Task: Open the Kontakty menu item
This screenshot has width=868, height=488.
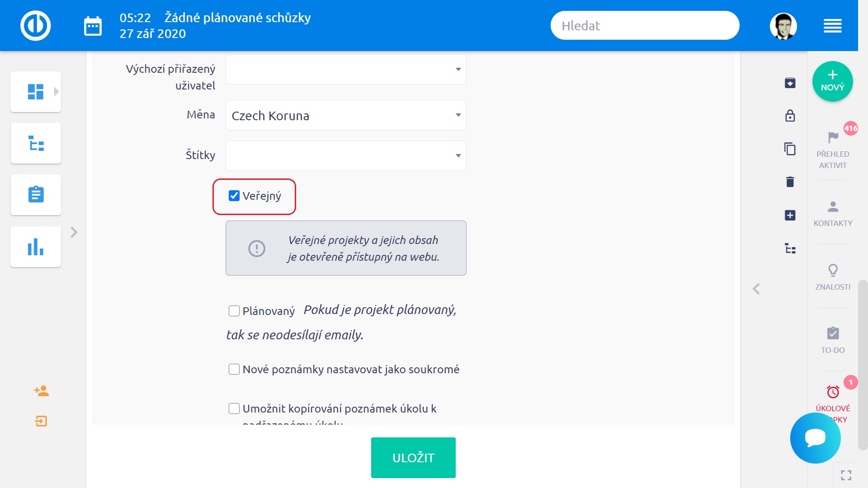Action: pyautogui.click(x=833, y=214)
